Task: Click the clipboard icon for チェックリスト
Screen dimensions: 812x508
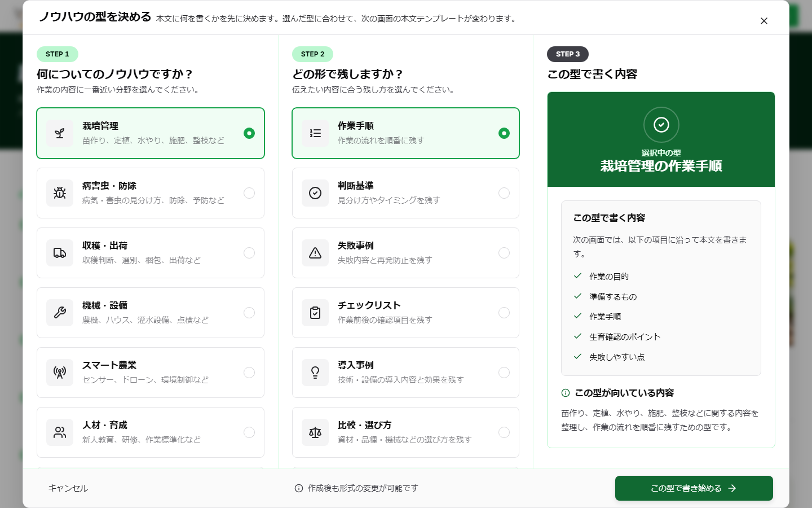Action: (315, 313)
